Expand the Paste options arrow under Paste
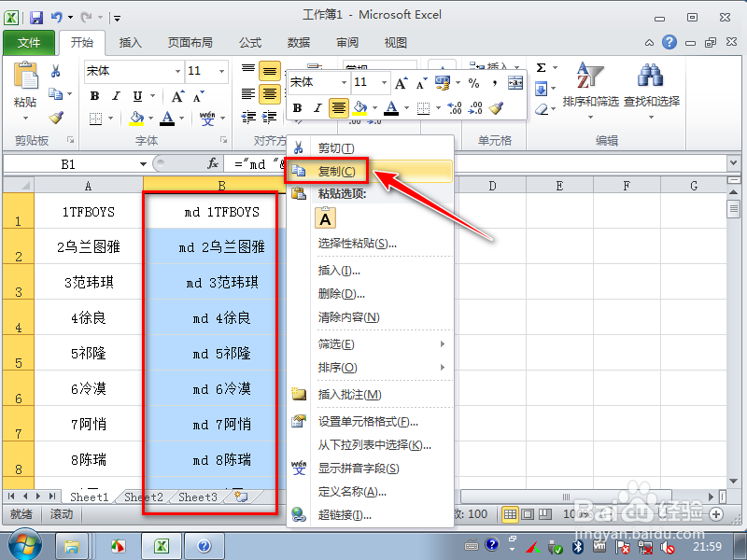 pos(25,118)
